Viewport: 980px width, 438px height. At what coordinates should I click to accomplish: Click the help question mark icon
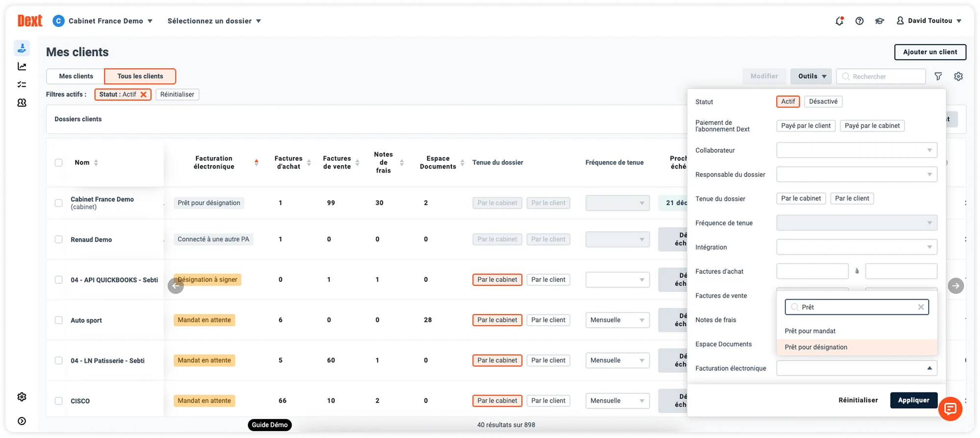tap(859, 21)
